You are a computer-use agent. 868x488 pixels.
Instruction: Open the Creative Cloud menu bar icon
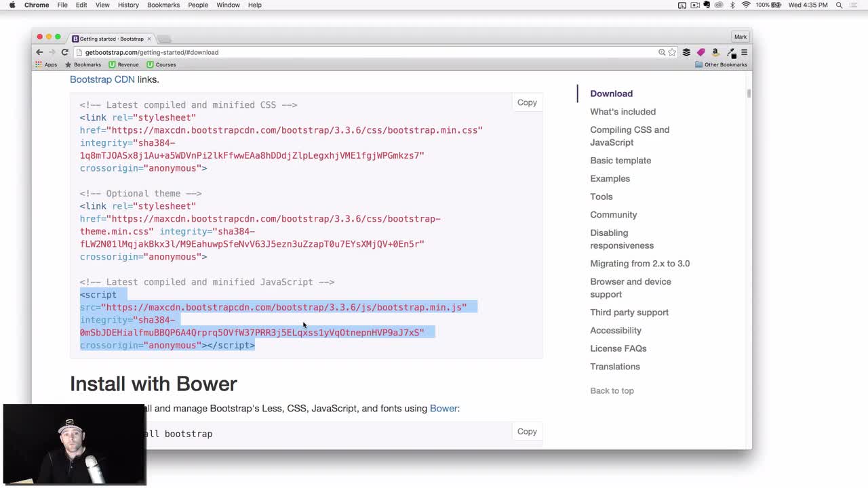pyautogui.click(x=718, y=5)
